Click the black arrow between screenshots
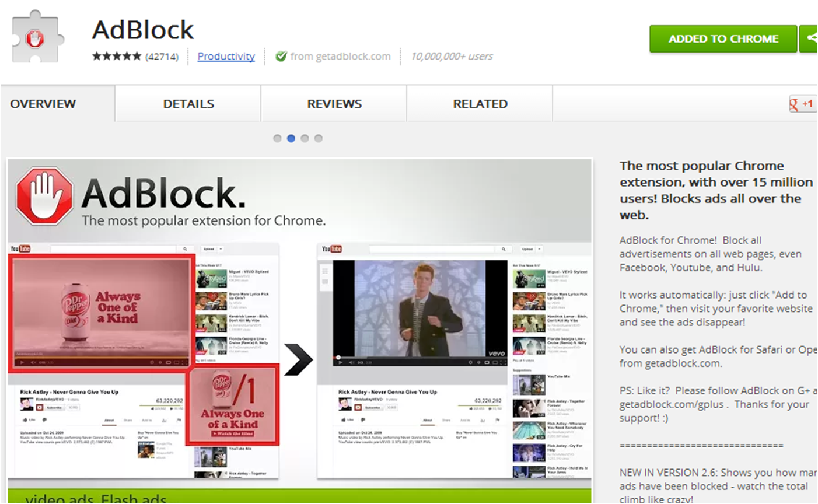 click(x=298, y=360)
